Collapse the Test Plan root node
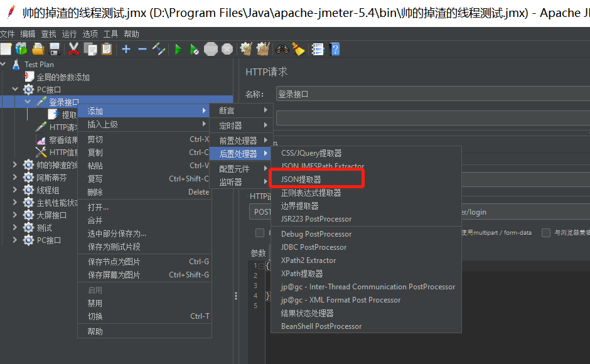 [x=3, y=65]
